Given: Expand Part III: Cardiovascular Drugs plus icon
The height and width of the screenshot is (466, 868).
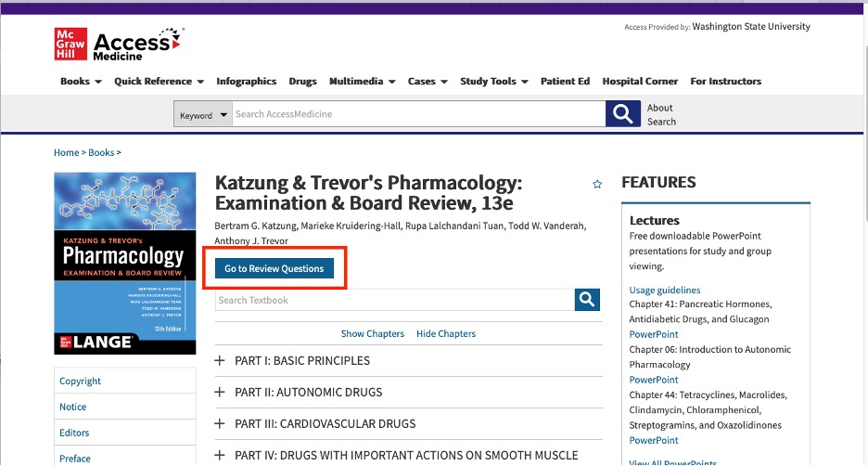Looking at the screenshot, I should pyautogui.click(x=220, y=424).
